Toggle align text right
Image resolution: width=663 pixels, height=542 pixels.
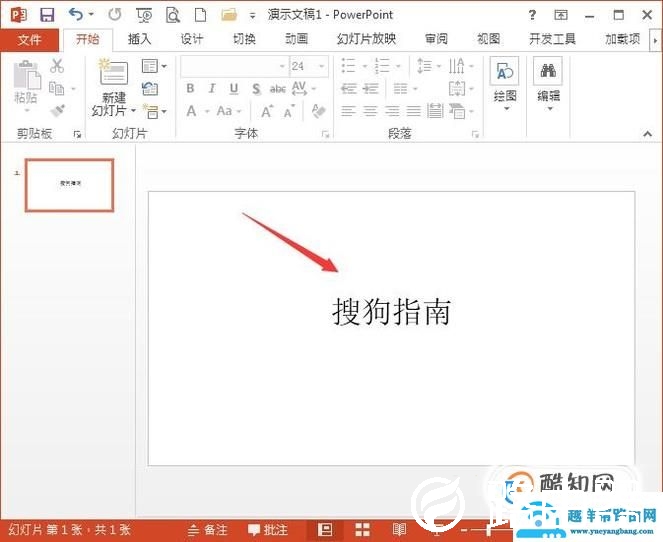point(392,111)
